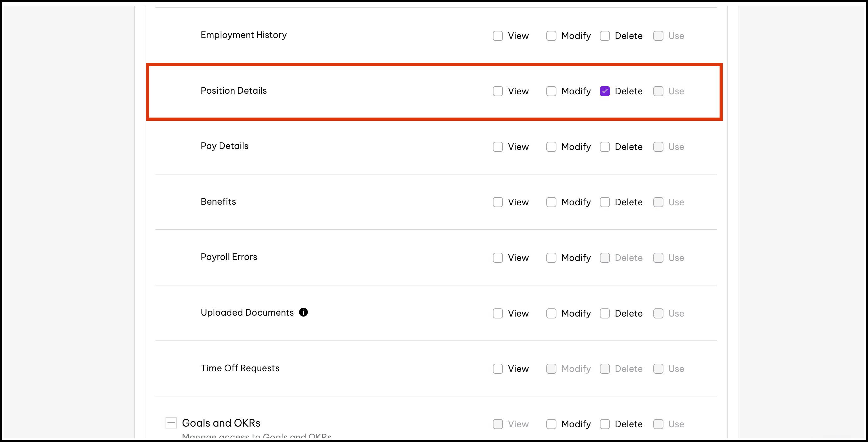Check Modify for Payroll Errors
Viewport: 868px width, 442px height.
click(551, 258)
